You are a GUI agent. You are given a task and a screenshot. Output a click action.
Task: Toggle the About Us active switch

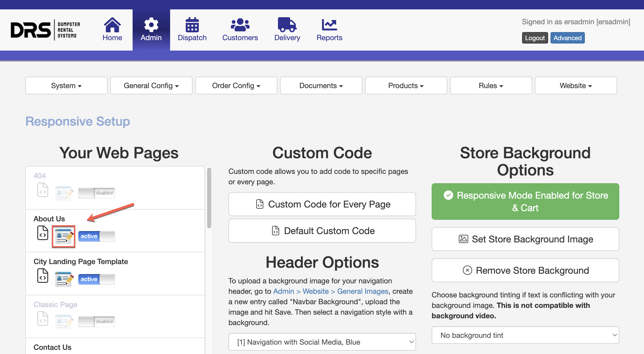click(96, 236)
